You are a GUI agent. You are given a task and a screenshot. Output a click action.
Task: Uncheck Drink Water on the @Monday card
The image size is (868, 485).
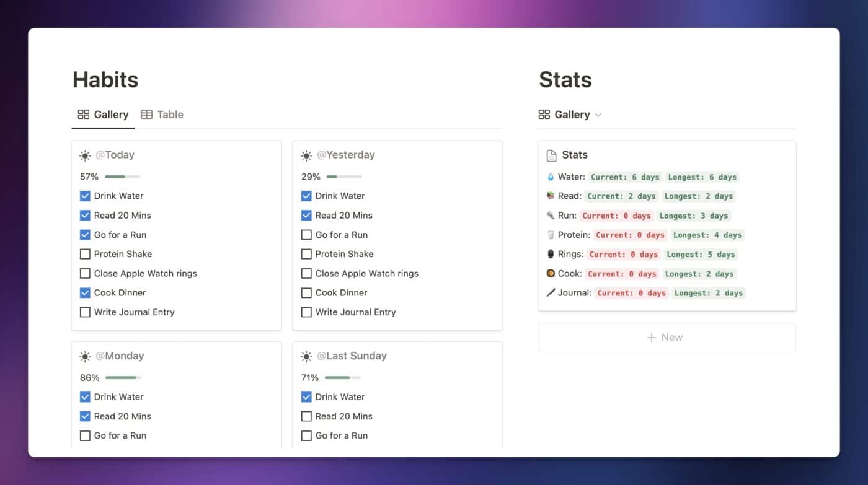[85, 397]
